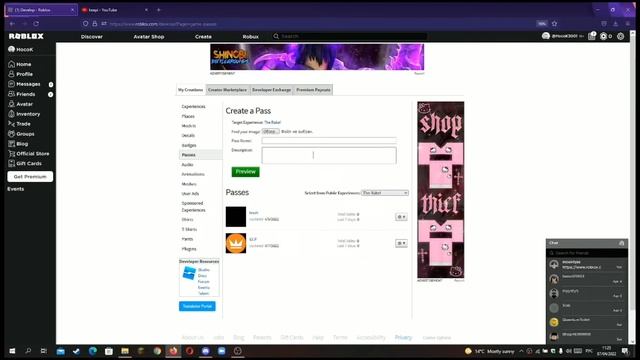Open Gift Cards in the sidebar
The height and width of the screenshot is (360, 640).
(25, 163)
